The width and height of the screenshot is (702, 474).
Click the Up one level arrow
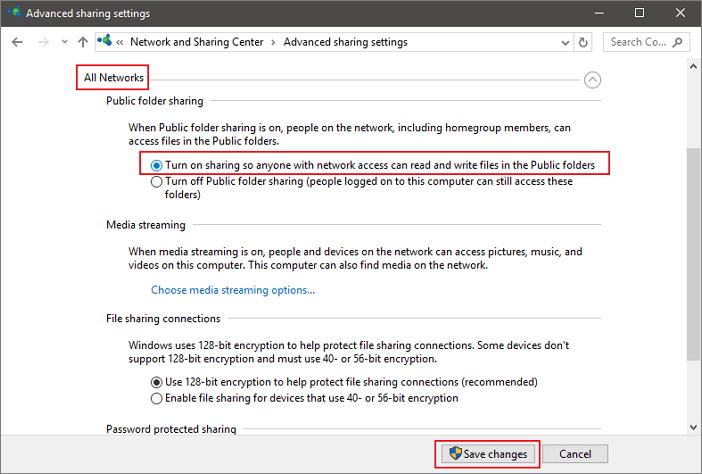coord(83,42)
